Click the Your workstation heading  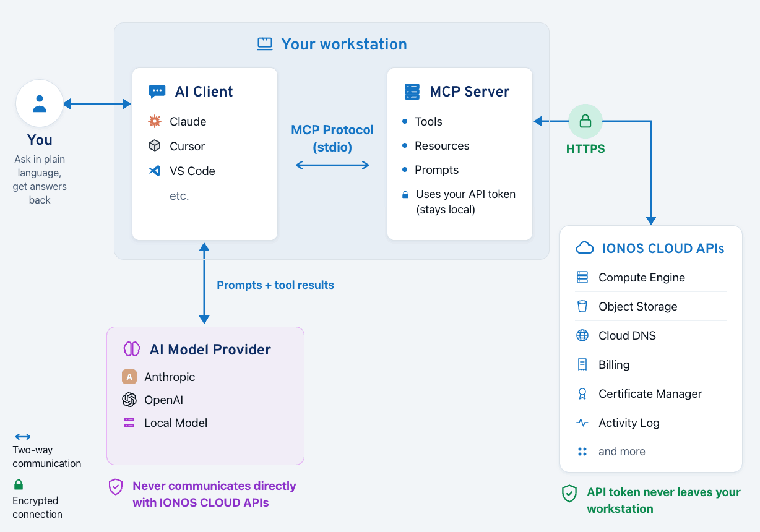pos(344,44)
